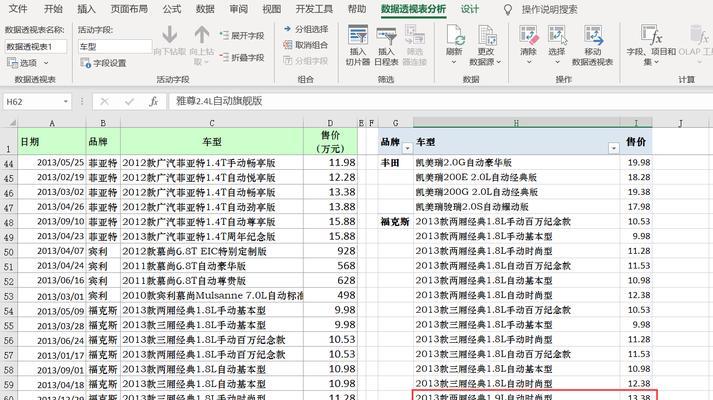713x400 pixels.
Task: Click the Drill Up (向上钻取) arrow icon
Action: [x=201, y=35]
